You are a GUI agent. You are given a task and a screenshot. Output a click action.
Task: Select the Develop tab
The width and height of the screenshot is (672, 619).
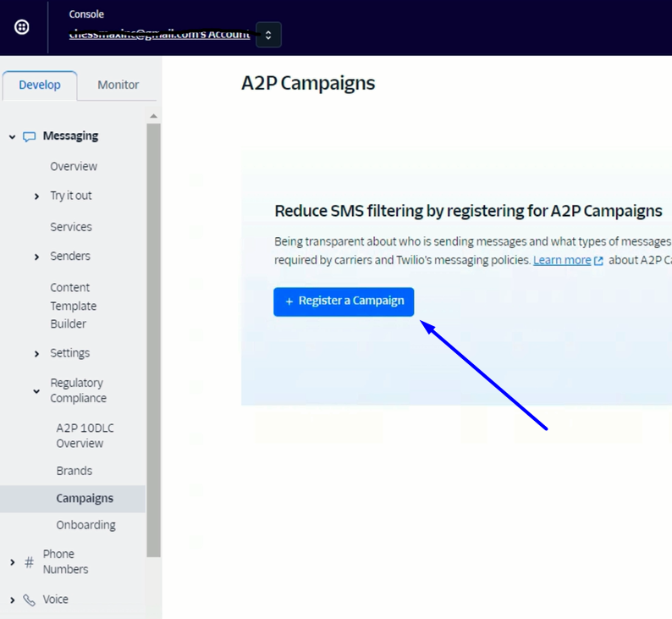(x=40, y=85)
